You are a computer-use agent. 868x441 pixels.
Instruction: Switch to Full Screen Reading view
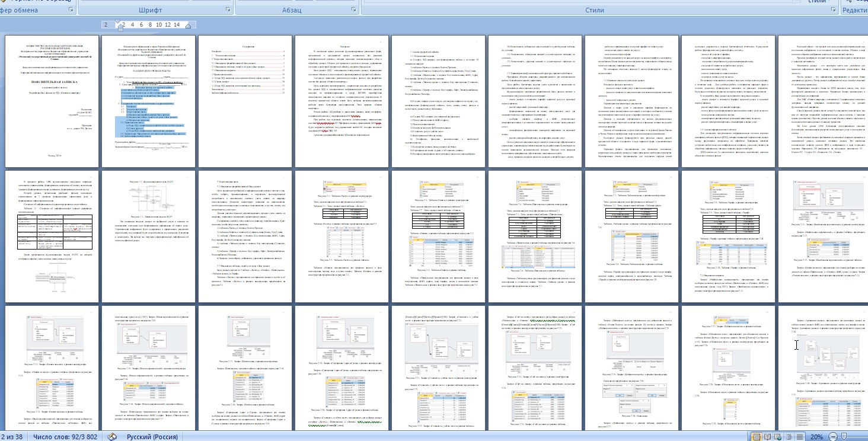(767, 436)
